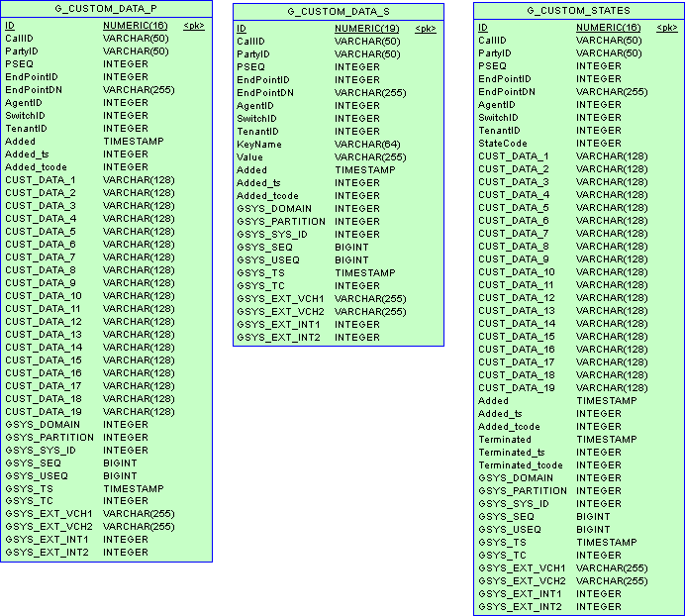Viewport: 685px width, 616px height.
Task: Select Added_tcode in G_CUSTOM_DATA_S table
Action: coord(267,196)
